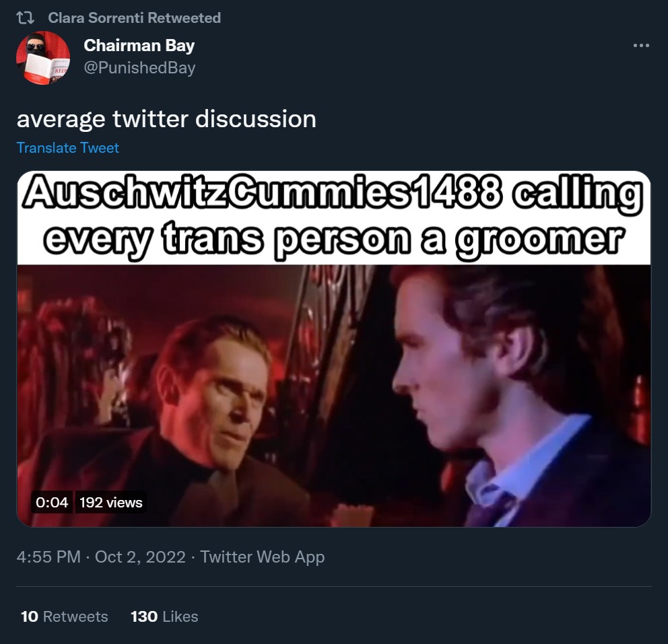Open the 4:55 PM timestamp link
The width and height of the screenshot is (668, 644).
click(48, 557)
